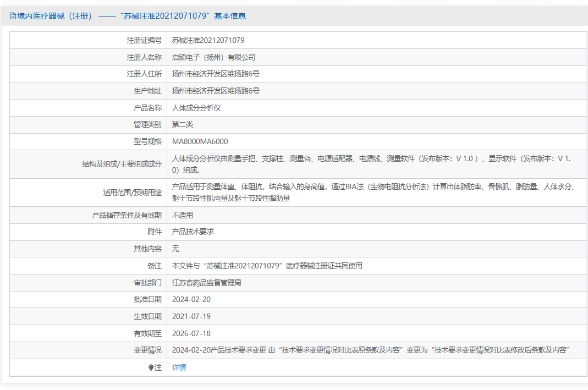Click the 注册证编号 label
The image size is (588, 390).
click(x=144, y=40)
